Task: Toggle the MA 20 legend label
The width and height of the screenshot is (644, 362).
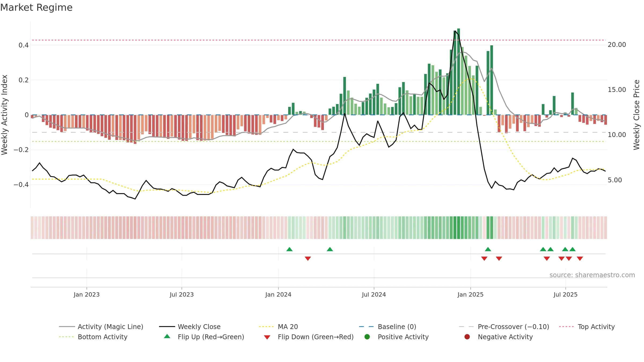Action: click(288, 327)
